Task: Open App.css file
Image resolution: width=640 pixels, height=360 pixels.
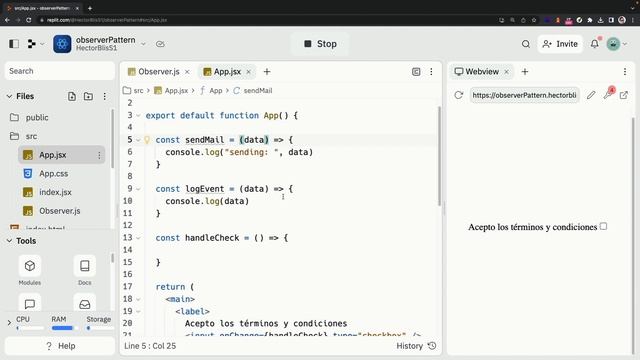Action: [53, 174]
